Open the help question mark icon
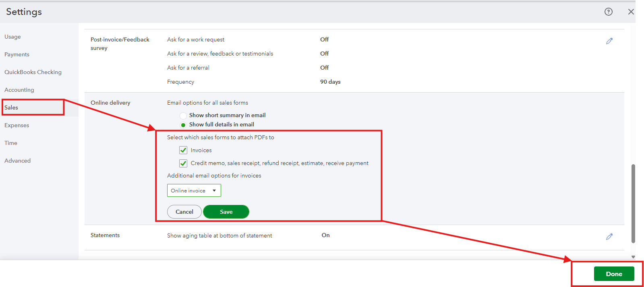This screenshot has height=287, width=644. [608, 12]
